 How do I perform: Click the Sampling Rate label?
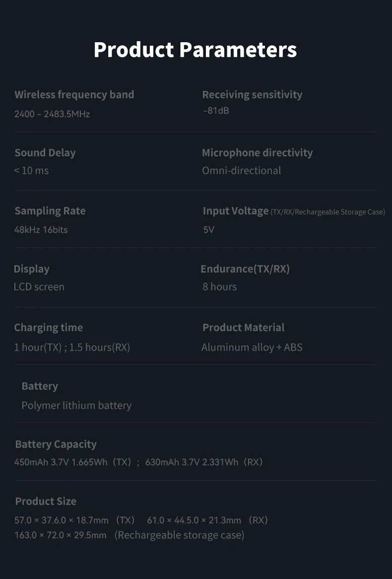coord(50,211)
